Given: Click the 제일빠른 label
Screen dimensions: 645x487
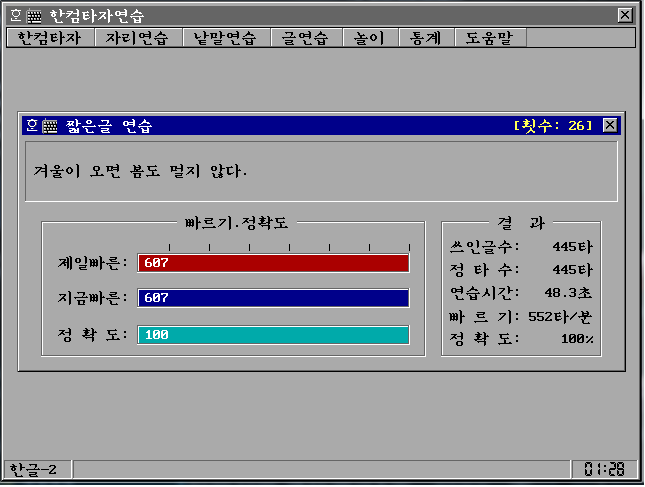Looking at the screenshot, I should coord(93,263).
